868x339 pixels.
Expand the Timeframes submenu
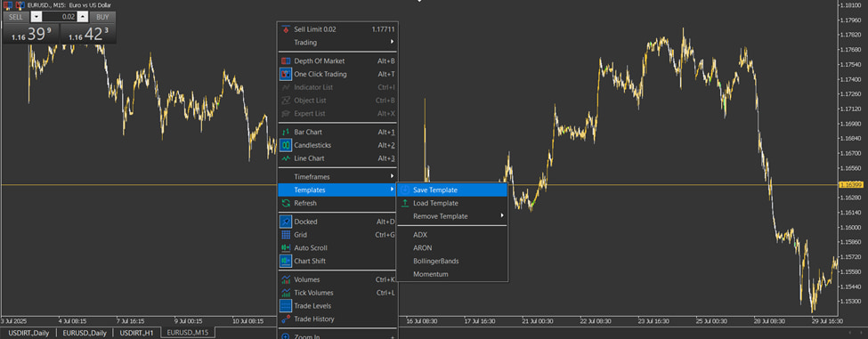[x=337, y=177]
